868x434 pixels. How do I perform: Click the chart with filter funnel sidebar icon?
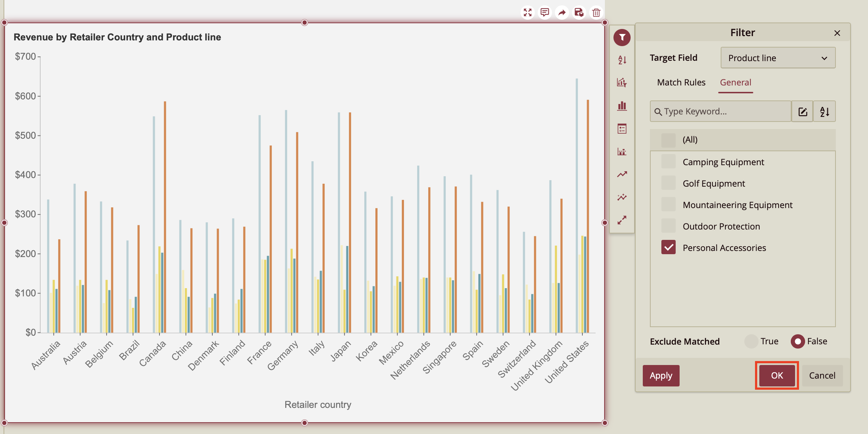(622, 83)
